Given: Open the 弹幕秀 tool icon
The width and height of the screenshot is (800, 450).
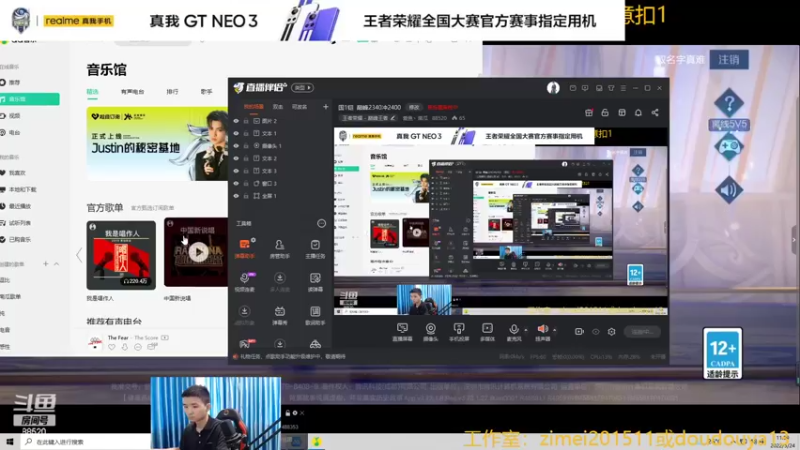Looking at the screenshot, I should [x=280, y=315].
